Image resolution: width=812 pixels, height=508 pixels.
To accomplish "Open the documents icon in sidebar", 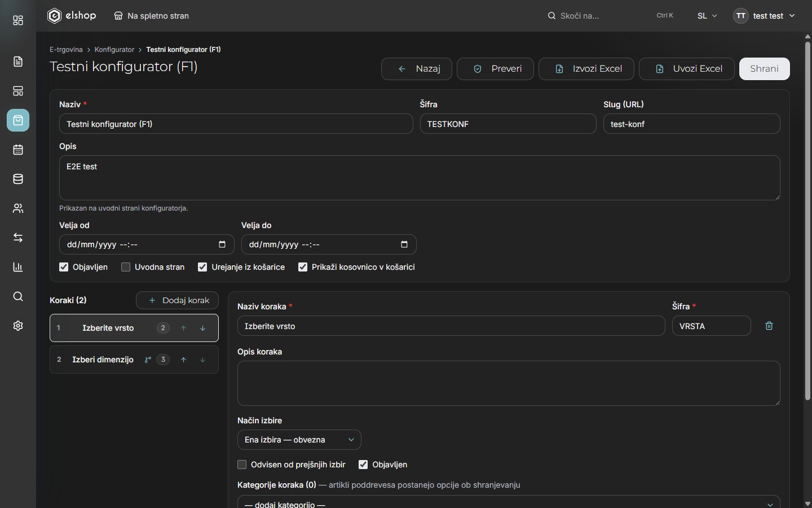I will click(18, 62).
